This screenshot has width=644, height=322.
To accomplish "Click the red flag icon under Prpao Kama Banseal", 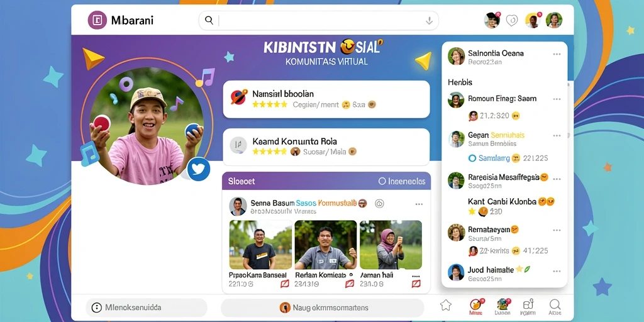I will [284, 284].
